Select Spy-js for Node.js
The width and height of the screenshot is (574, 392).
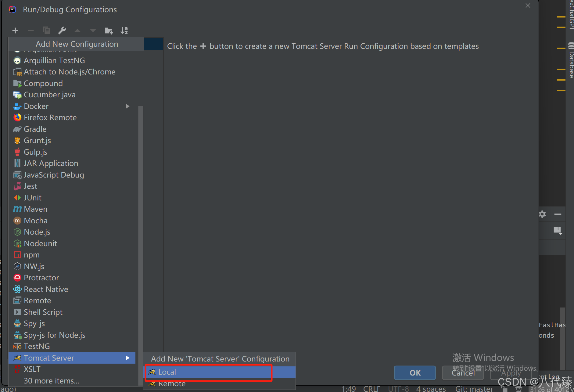[x=72, y=335]
